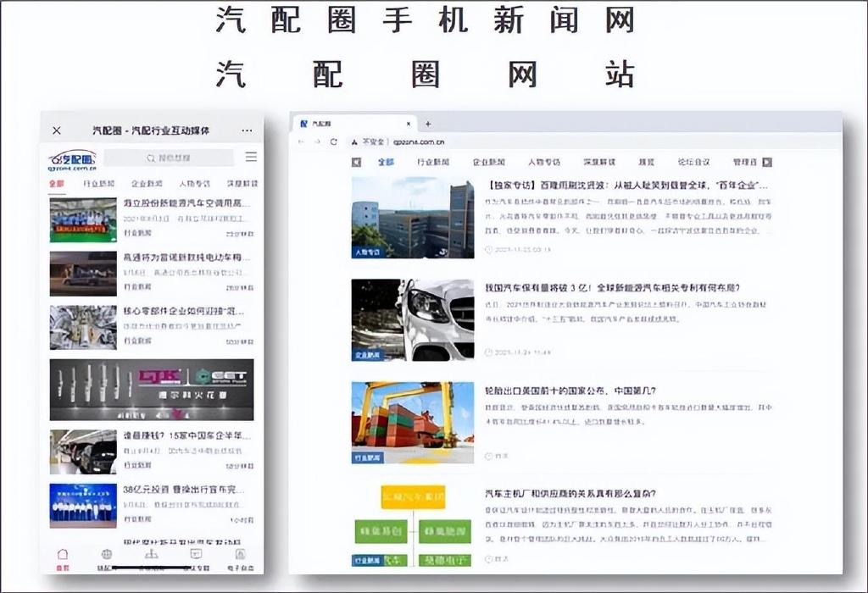868x593 pixels.
Task: Open the article about 汽车主机厂和供应商的关系
Action: (570, 493)
